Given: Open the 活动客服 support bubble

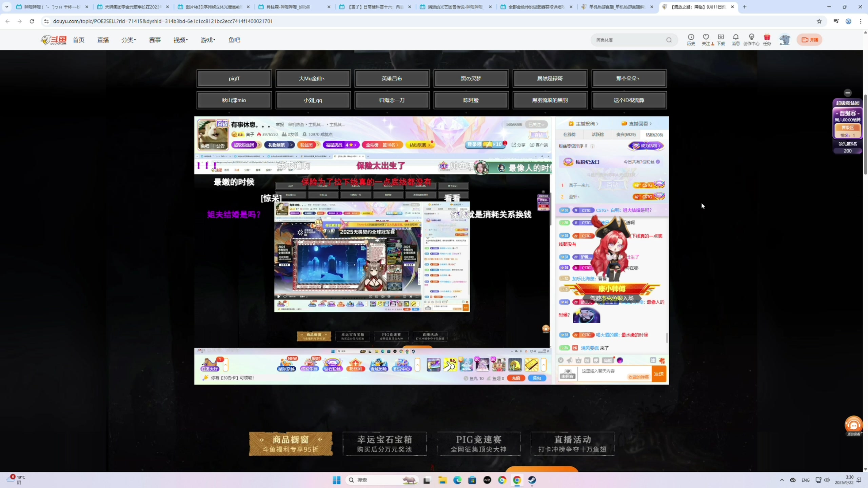Looking at the screenshot, I should (x=853, y=426).
